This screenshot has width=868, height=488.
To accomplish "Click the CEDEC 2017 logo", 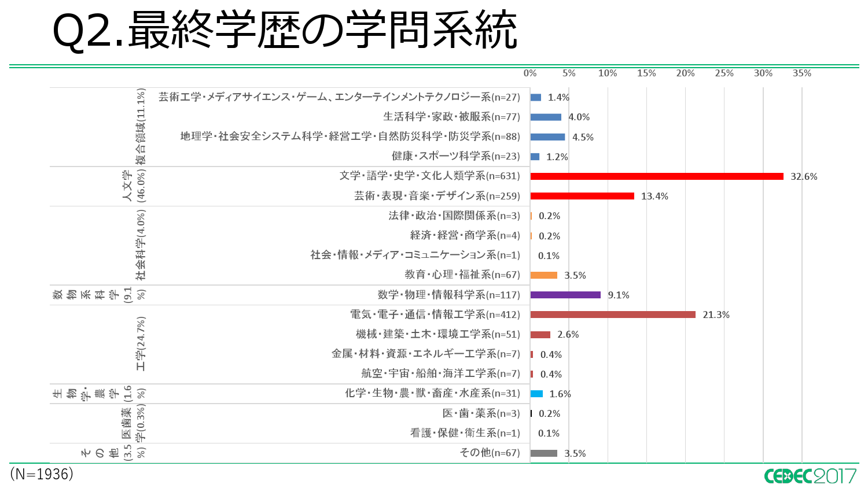I will coord(810,476).
